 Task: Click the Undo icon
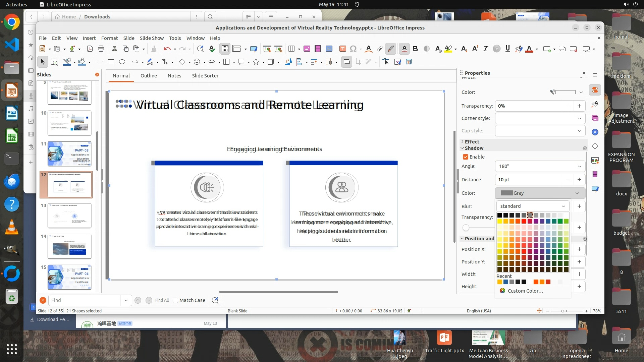click(167, 49)
